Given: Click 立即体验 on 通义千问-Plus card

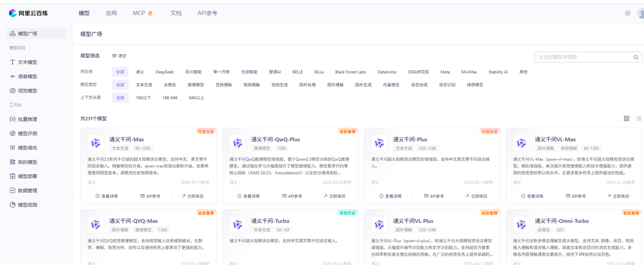Looking at the screenshot, I should [x=476, y=196].
